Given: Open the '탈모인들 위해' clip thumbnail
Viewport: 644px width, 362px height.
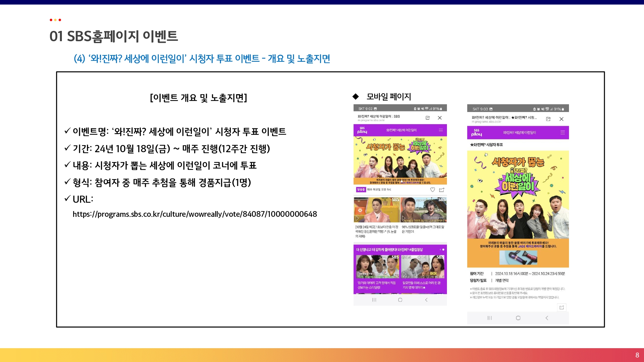Looking at the screenshot, I should (x=423, y=267).
